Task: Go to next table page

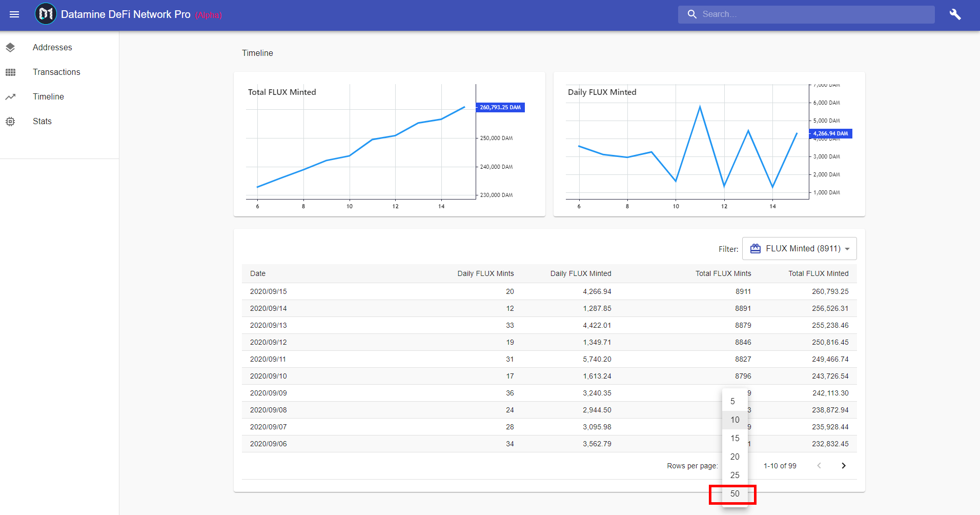Action: pyautogui.click(x=844, y=466)
